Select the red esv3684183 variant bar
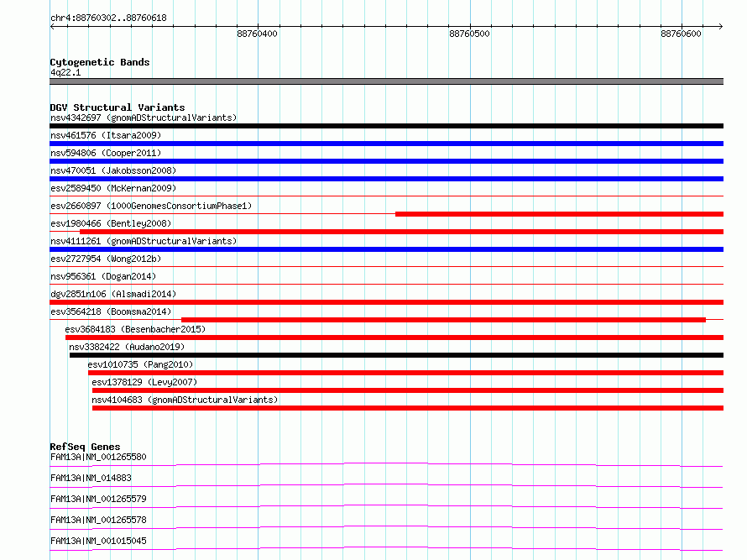This screenshot has height=560, width=747. [x=394, y=338]
